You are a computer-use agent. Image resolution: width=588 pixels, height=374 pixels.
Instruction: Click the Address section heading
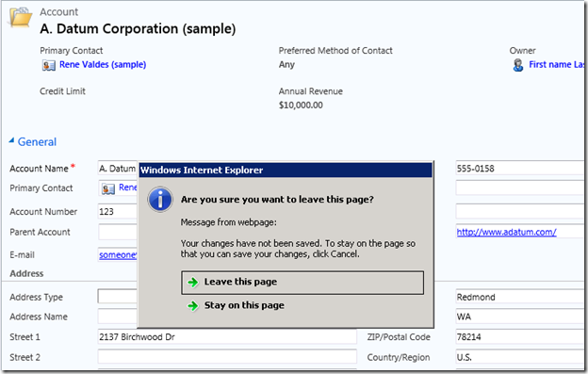click(26, 273)
